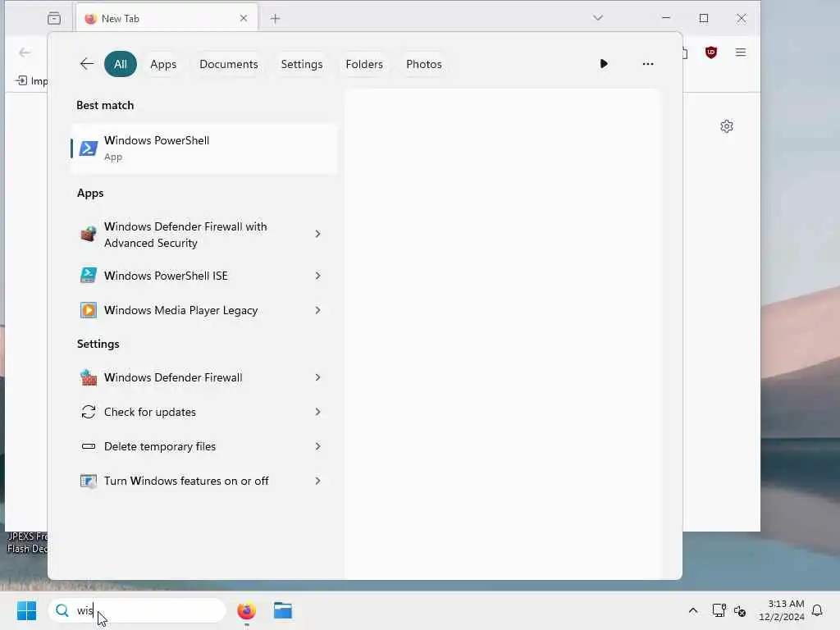Click the Windows Defender Firewall with Advanced Security icon
Viewport: 840px width, 630px height.
[x=89, y=234]
